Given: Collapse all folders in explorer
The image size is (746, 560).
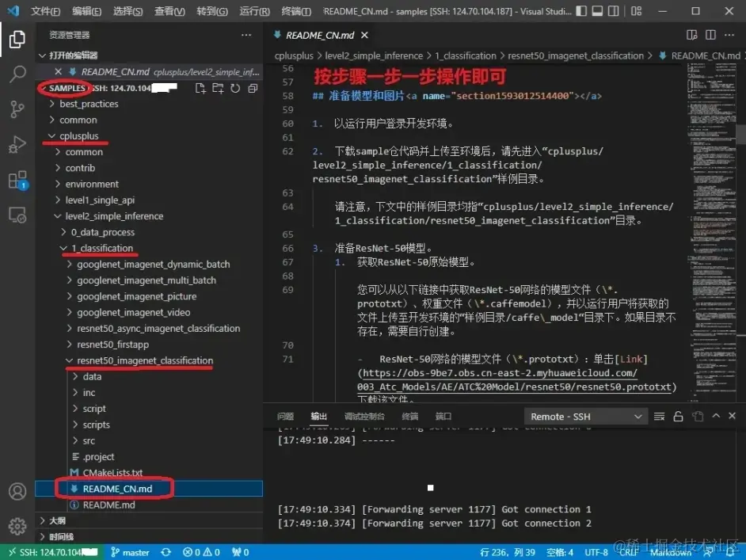Looking at the screenshot, I should (253, 88).
